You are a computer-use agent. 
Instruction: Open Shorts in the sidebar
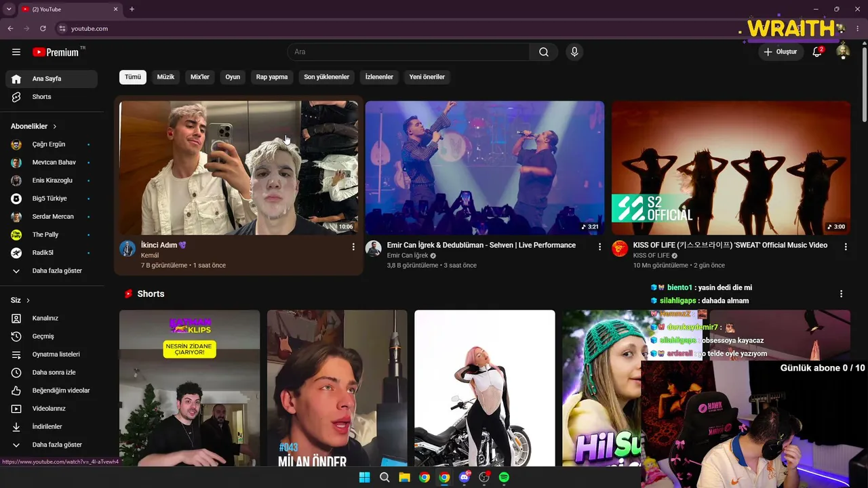tap(52, 97)
